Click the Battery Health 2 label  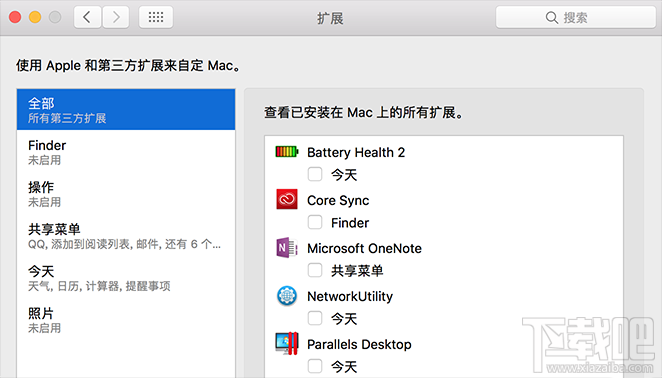(356, 152)
